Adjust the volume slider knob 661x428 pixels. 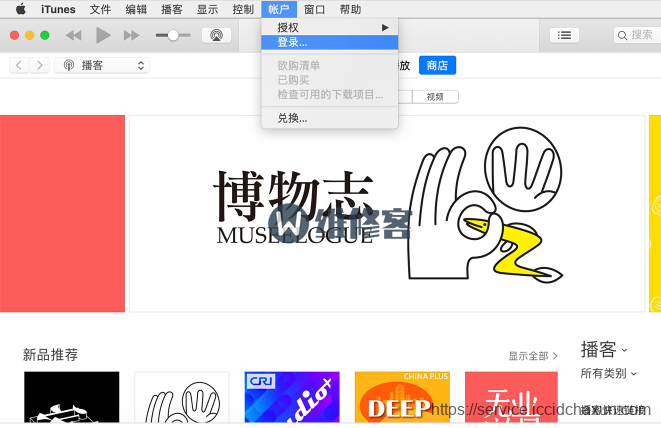pyautogui.click(x=173, y=35)
